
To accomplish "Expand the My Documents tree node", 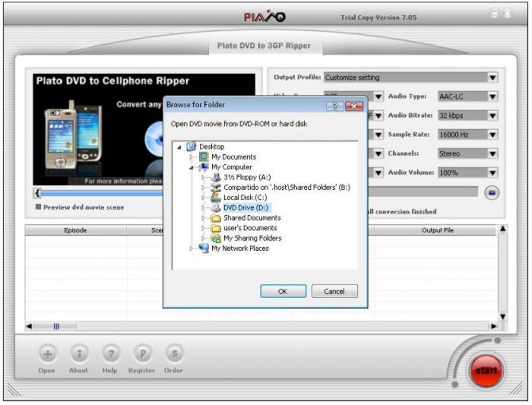I will click(191, 157).
